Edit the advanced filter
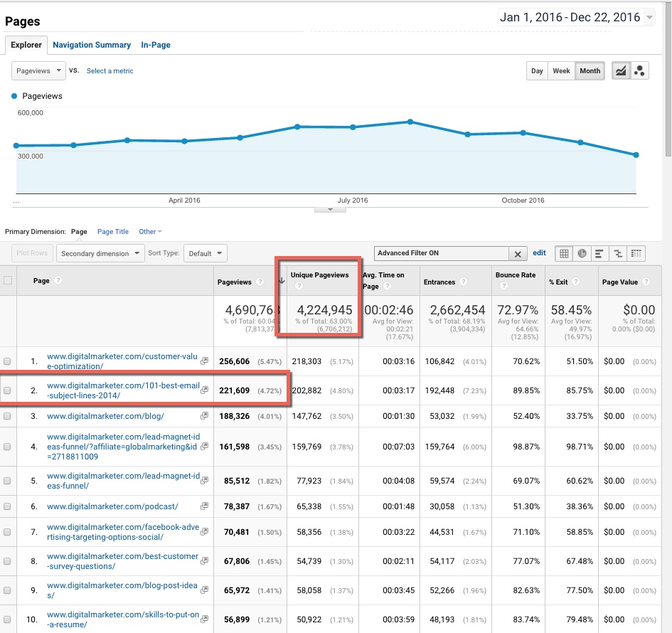672x633 pixels. (x=539, y=253)
